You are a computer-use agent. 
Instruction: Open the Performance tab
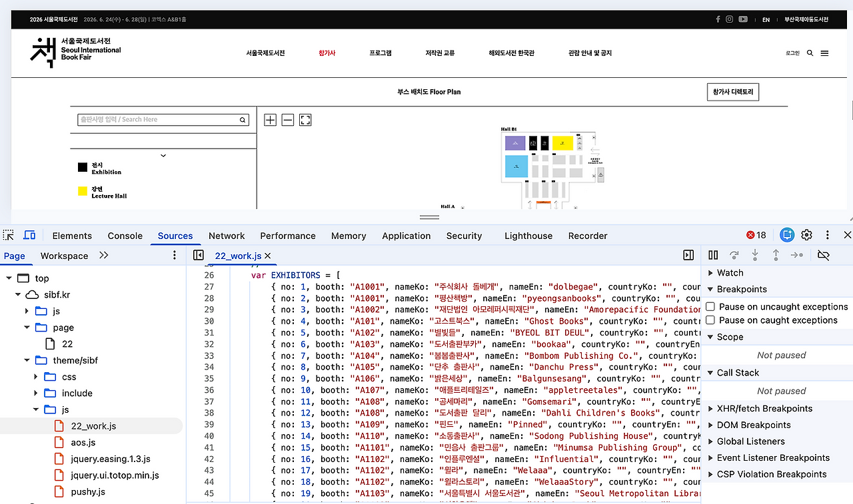(288, 236)
